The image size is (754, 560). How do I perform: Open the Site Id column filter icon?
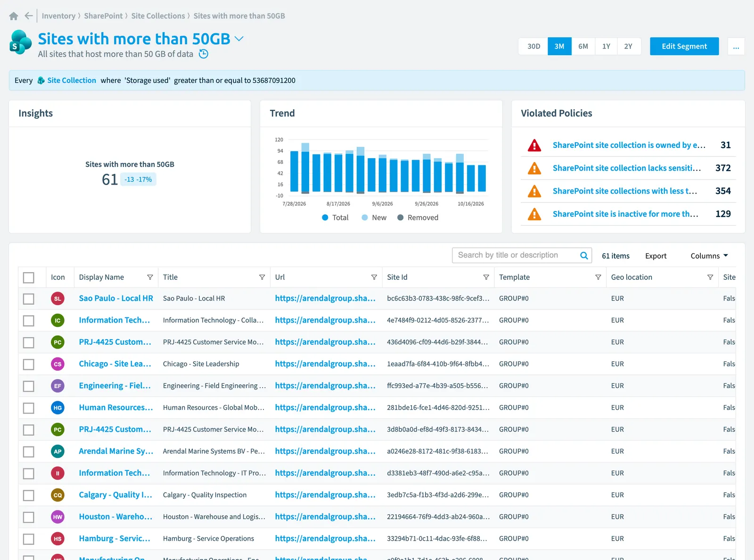click(x=486, y=277)
